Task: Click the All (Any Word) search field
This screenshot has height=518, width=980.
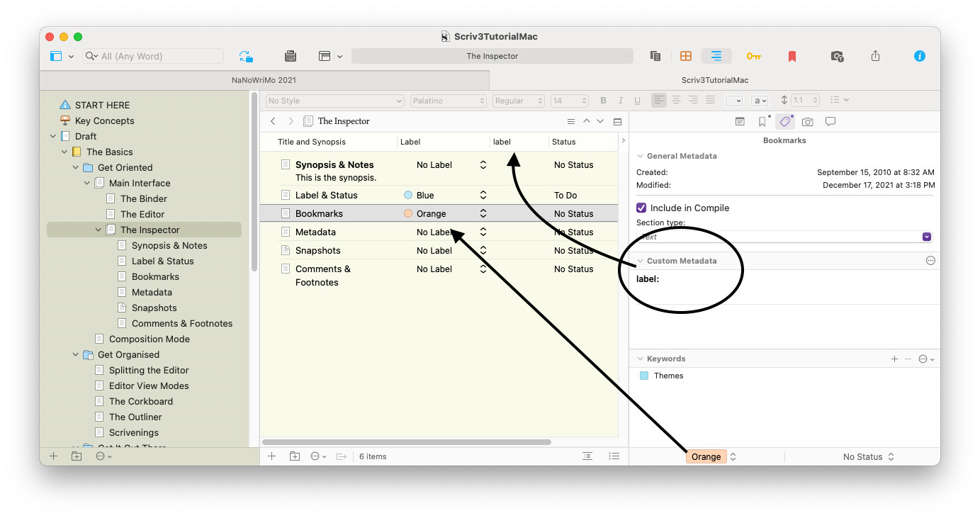Action: point(153,56)
